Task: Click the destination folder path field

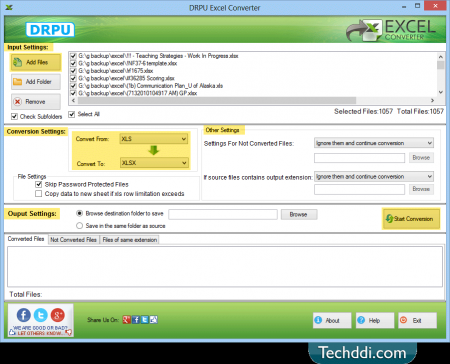Action: pyautogui.click(x=223, y=214)
